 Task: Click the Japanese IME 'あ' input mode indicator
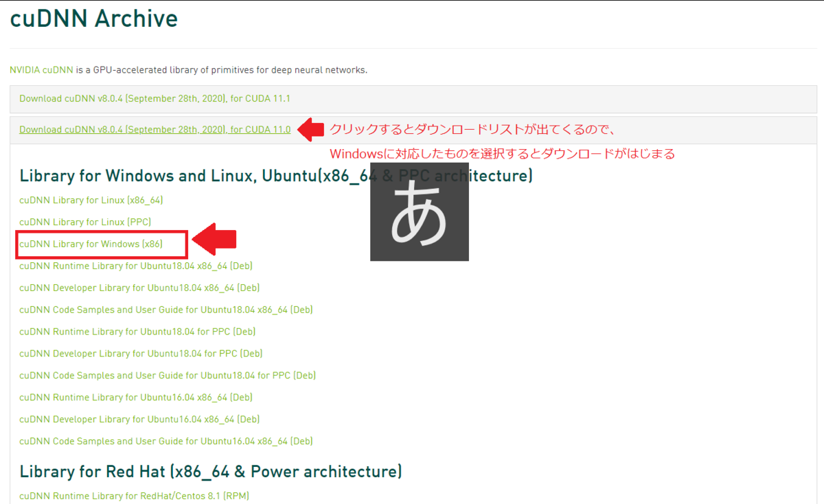420,212
